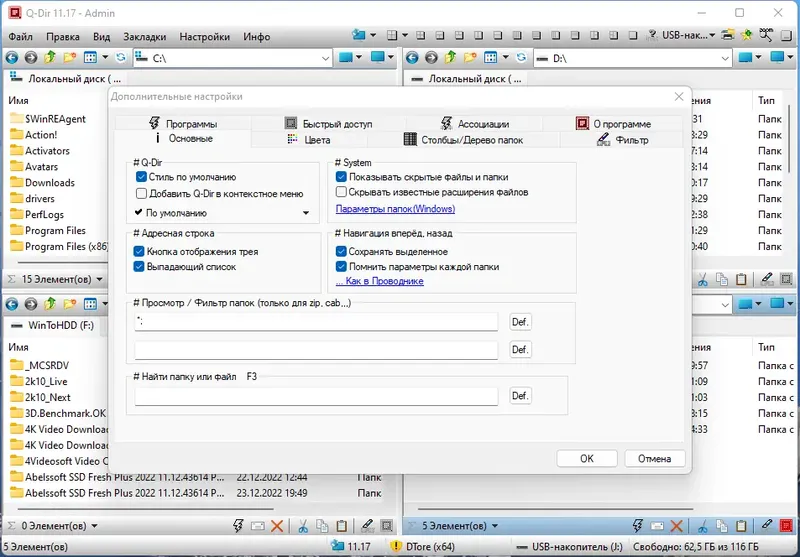This screenshot has width=800, height=557.
Task: Click the printer icon in main toolbar
Action: [728, 35]
